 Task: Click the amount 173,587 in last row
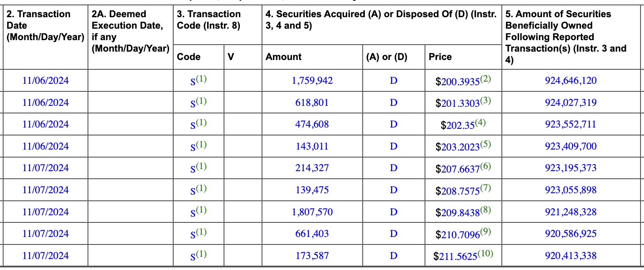[312, 256]
